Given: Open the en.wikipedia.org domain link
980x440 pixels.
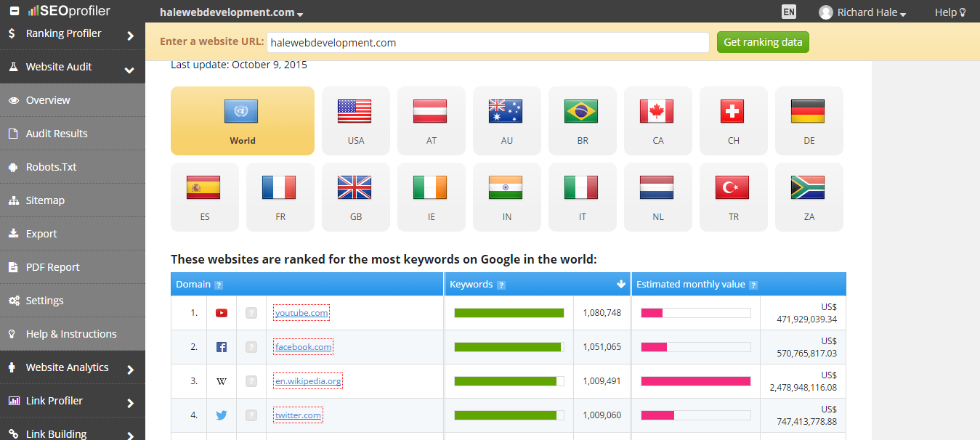Looking at the screenshot, I should point(308,381).
